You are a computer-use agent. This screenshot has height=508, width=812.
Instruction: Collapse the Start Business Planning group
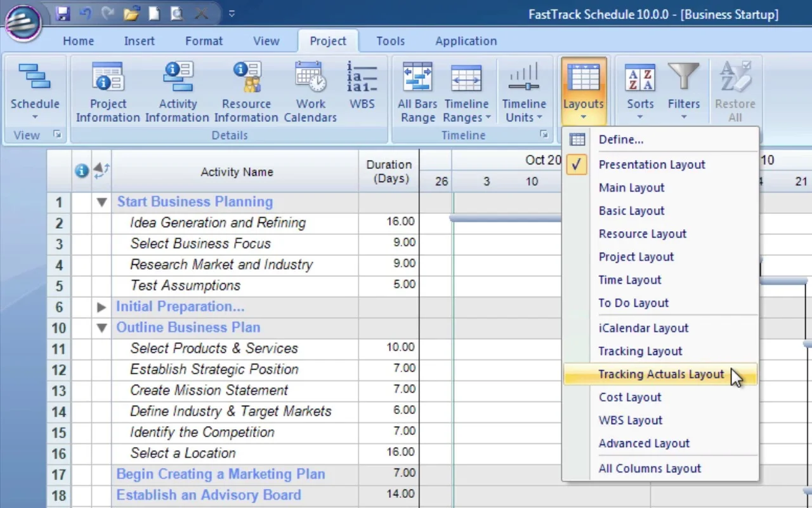(x=101, y=203)
